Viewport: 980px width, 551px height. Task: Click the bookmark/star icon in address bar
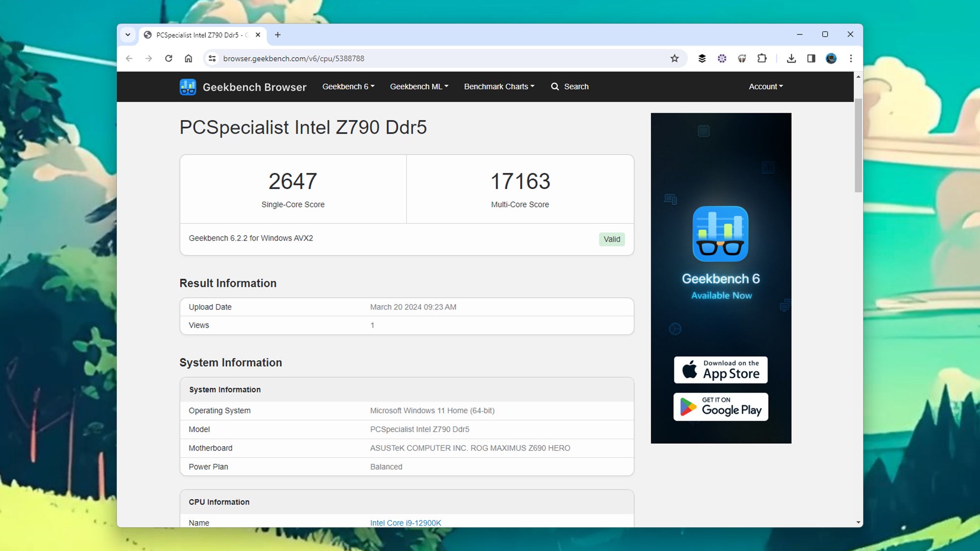click(674, 59)
